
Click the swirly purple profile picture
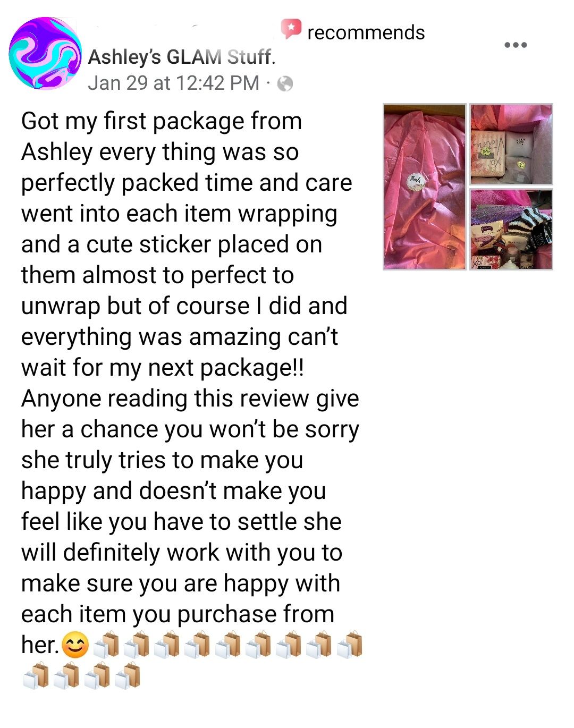pos(45,53)
